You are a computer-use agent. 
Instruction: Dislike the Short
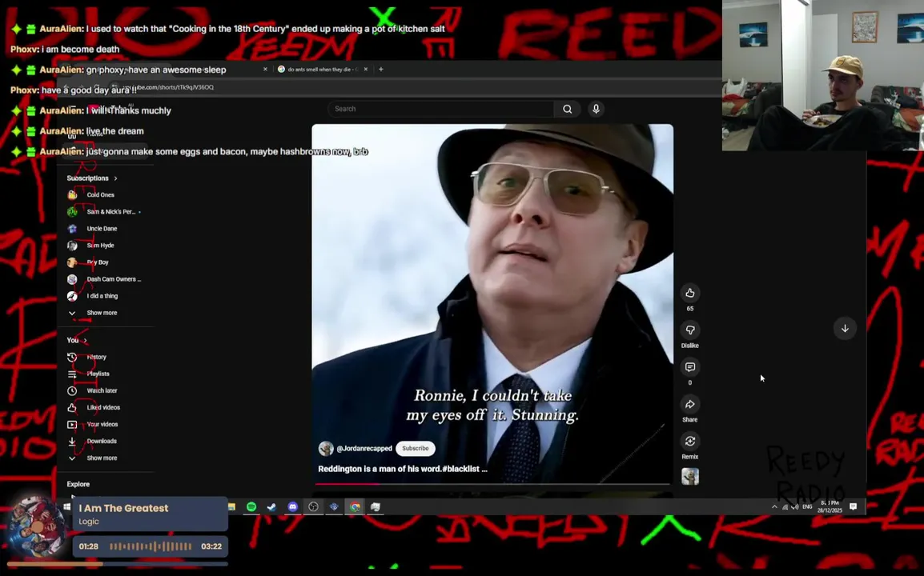pos(690,330)
